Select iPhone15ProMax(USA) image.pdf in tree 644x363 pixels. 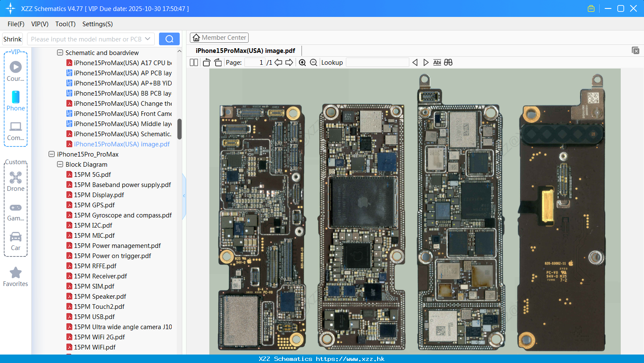[118, 144]
